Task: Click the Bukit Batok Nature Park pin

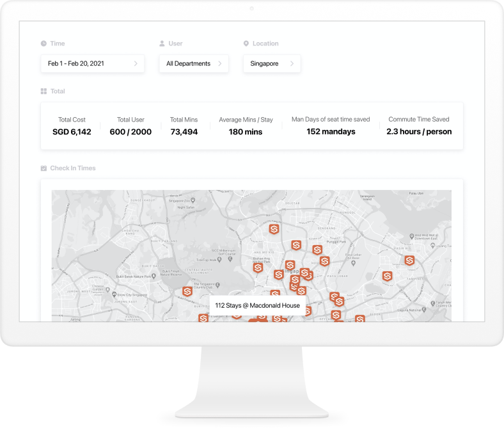Action: pyautogui.click(x=154, y=276)
